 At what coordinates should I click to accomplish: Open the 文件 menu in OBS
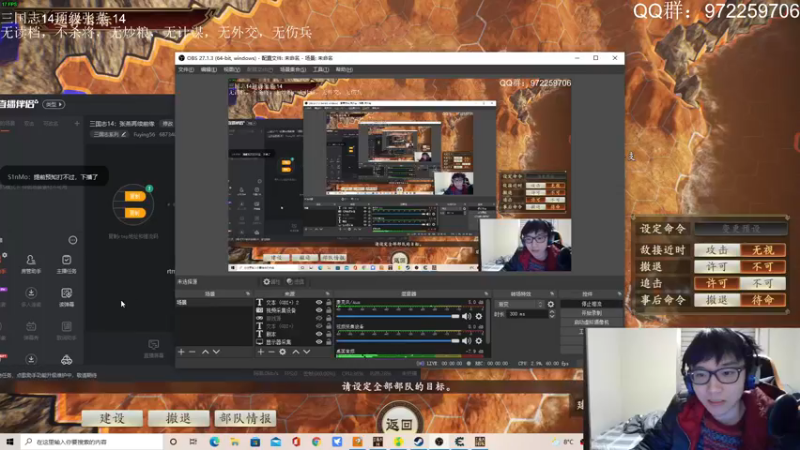tap(186, 69)
